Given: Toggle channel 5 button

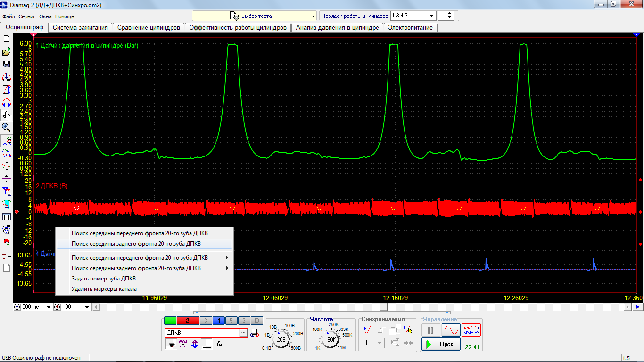Looking at the screenshot, I should (231, 321).
